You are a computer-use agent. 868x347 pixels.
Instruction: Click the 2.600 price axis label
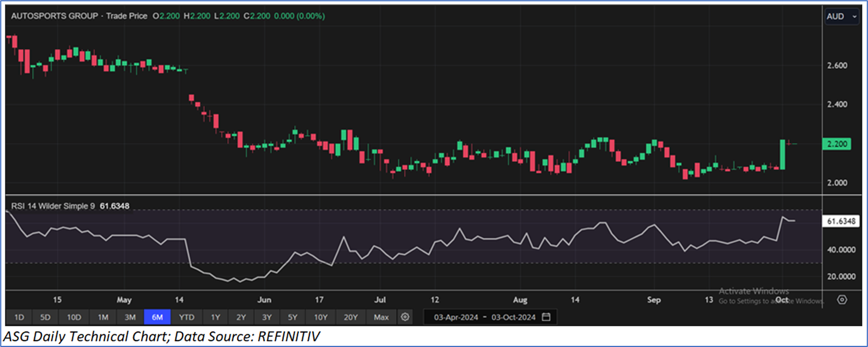836,66
